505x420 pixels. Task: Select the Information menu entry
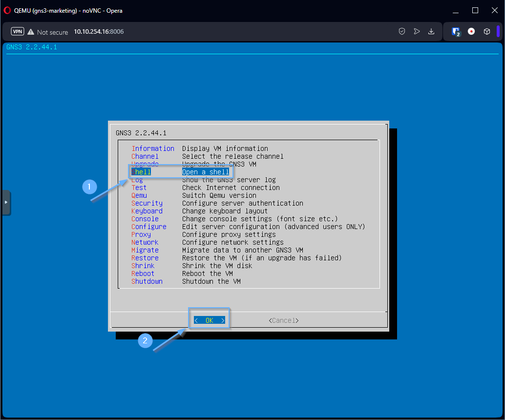152,148
